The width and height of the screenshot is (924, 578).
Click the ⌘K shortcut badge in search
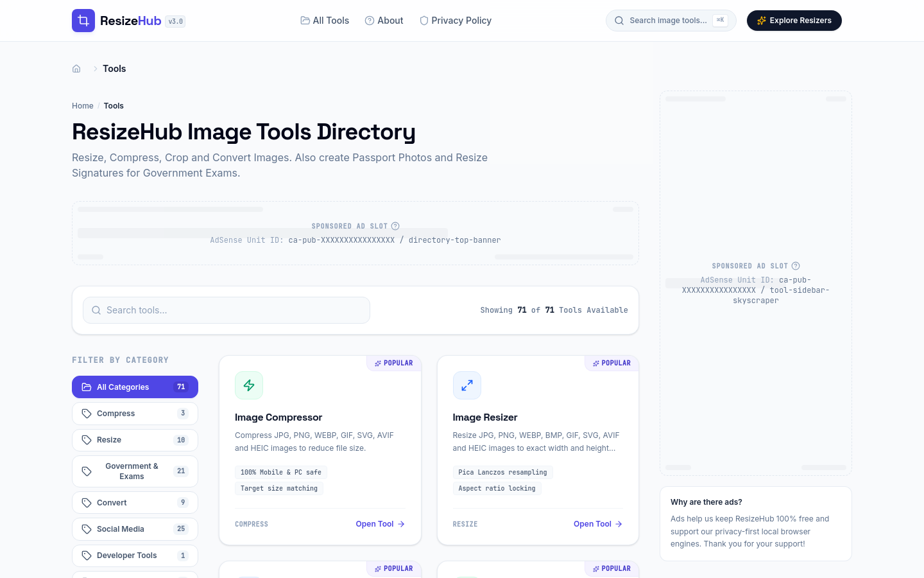[x=721, y=21]
